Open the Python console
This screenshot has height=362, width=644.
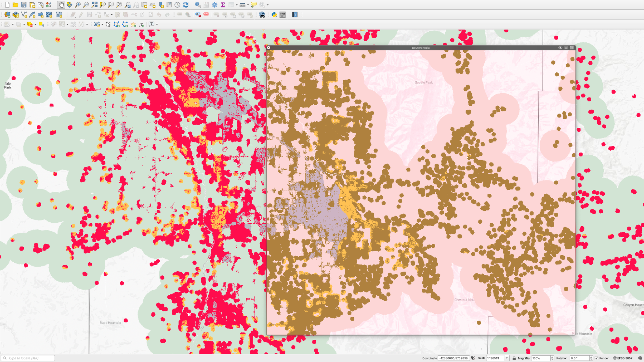tap(274, 14)
